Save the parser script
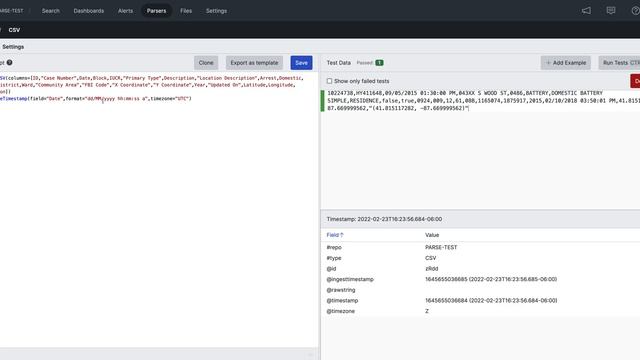The height and width of the screenshot is (360, 640). [x=301, y=63]
